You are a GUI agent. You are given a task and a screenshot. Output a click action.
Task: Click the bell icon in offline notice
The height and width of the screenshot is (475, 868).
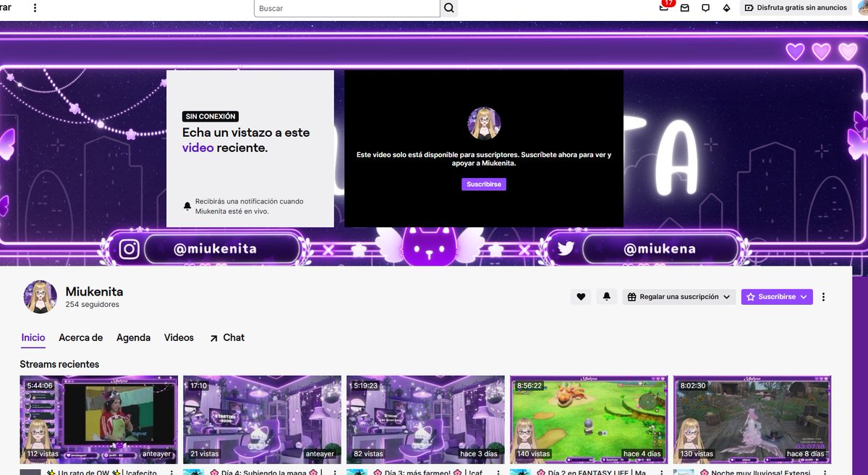click(x=187, y=206)
